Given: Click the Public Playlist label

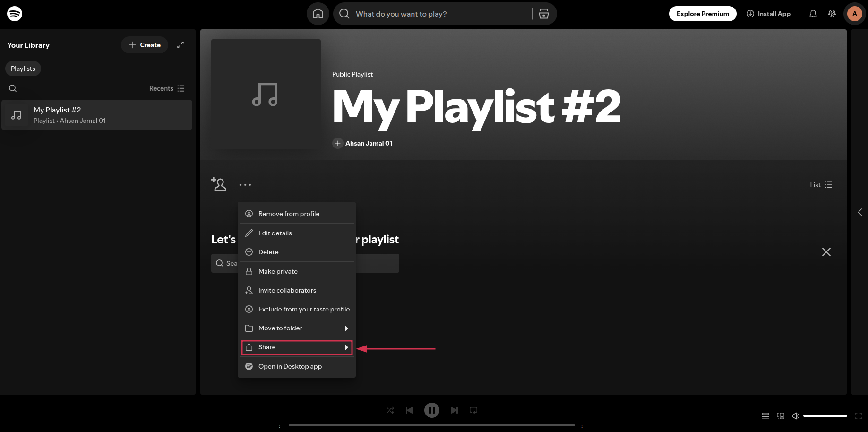Looking at the screenshot, I should [x=352, y=74].
